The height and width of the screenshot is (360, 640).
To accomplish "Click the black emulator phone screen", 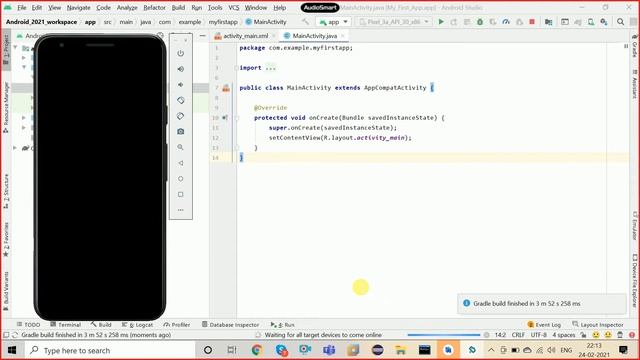I will (100, 178).
